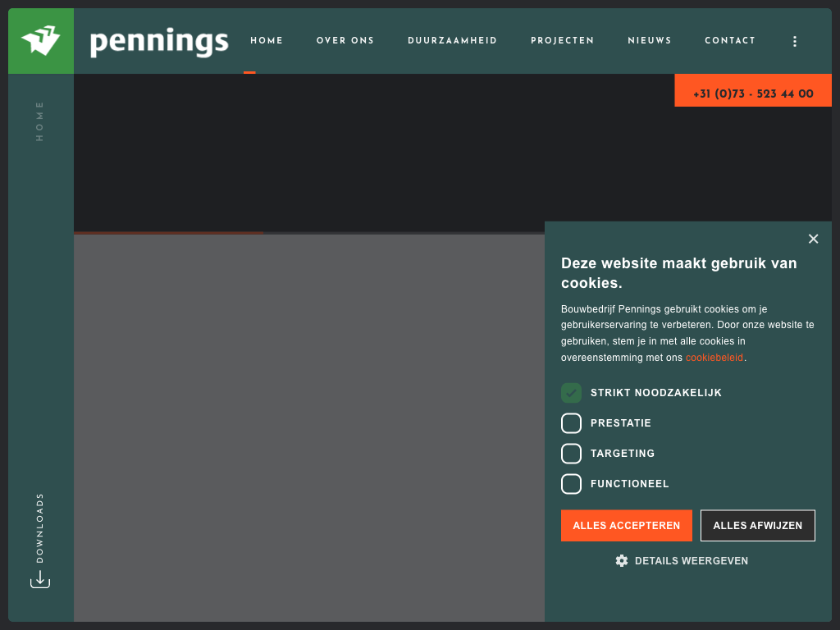Screen dimensions: 840x630
Task: Click the gear icon beside Details weergeven
Action: pos(622,561)
